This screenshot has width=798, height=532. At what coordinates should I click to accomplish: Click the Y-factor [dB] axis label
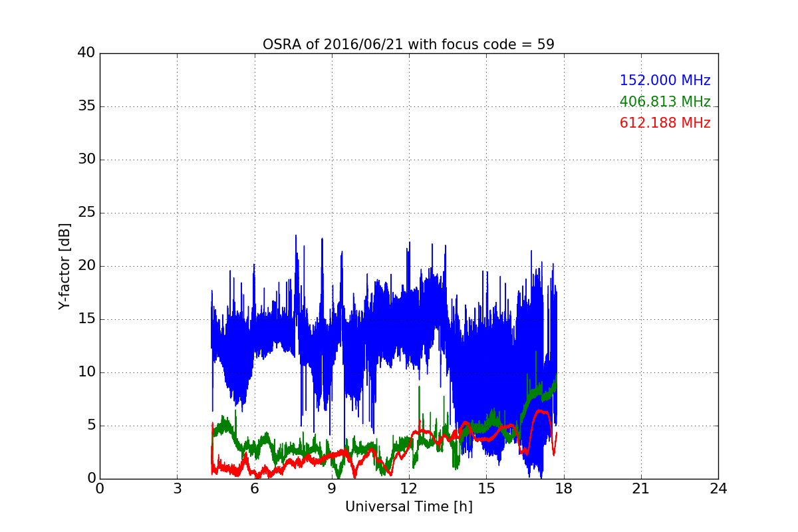point(65,266)
